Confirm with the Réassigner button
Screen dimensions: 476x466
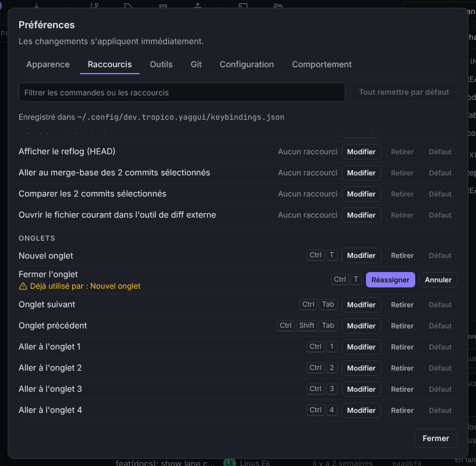tap(390, 280)
